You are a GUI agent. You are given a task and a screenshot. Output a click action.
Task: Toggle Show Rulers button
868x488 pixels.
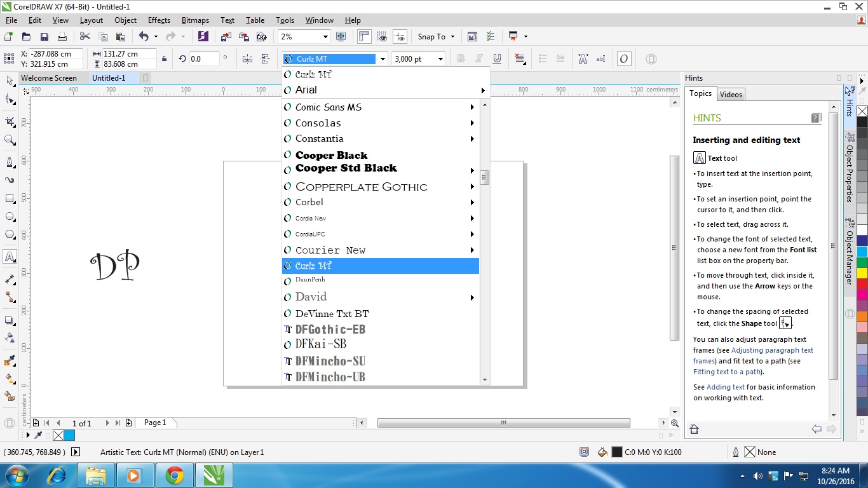364,37
